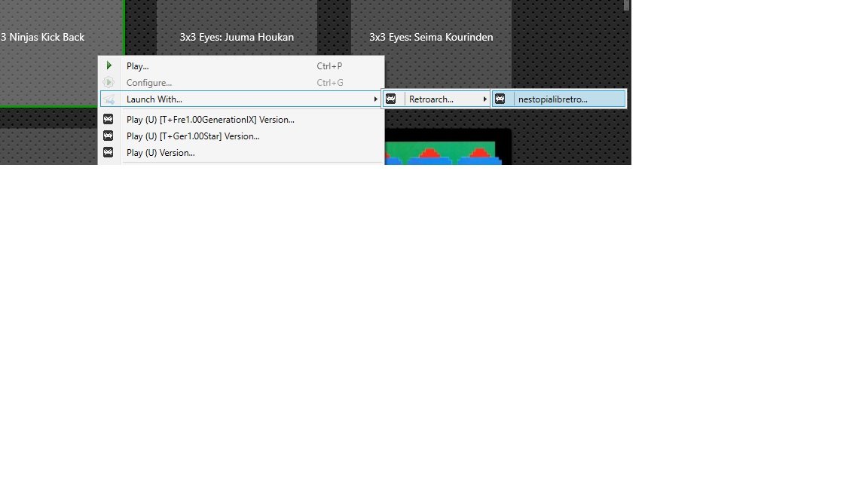Choose Configure... menu entry
The image size is (868, 488).
tap(241, 82)
